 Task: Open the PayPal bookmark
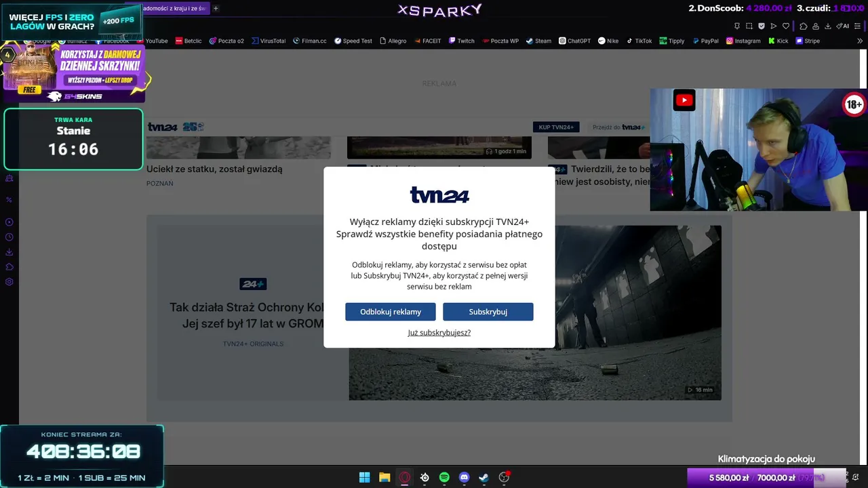coord(705,41)
